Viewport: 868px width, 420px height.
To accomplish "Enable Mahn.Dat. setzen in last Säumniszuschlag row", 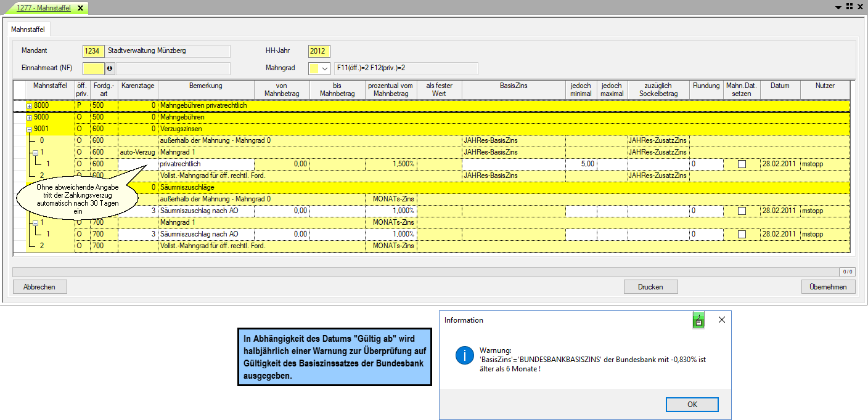I will (x=742, y=234).
